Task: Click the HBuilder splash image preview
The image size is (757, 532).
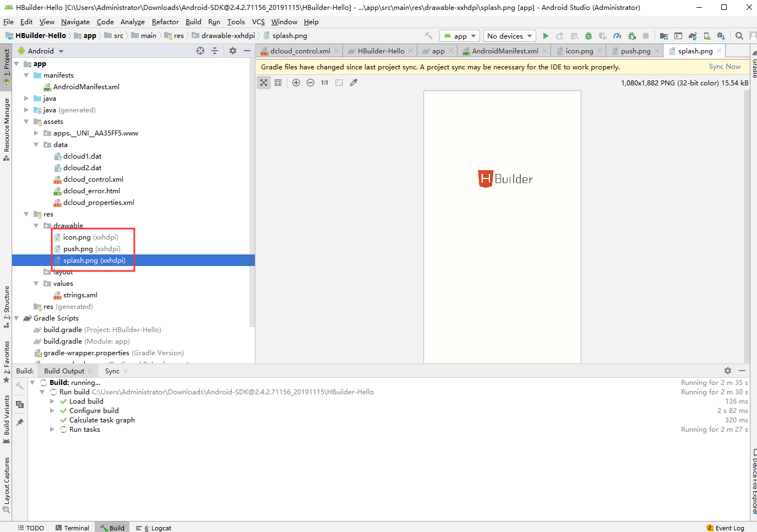Action: click(502, 226)
